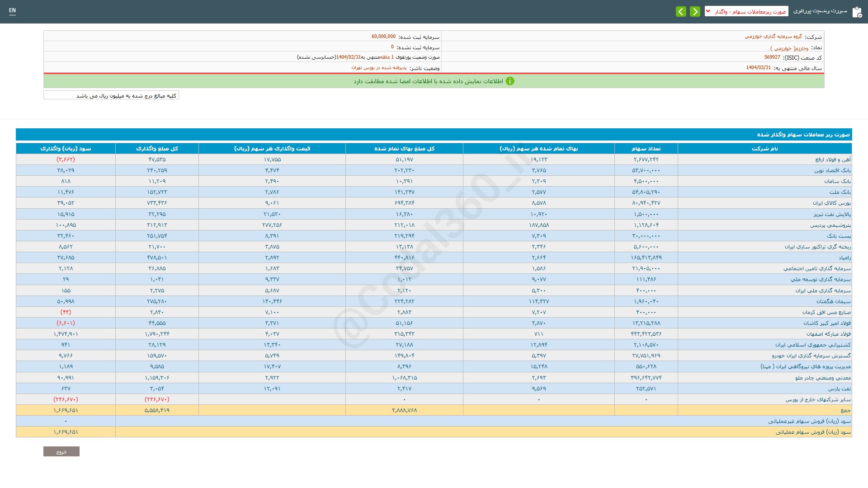This screenshot has width=868, height=488.
Task: Click the green left arrow navigation button
Action: [x=681, y=11]
